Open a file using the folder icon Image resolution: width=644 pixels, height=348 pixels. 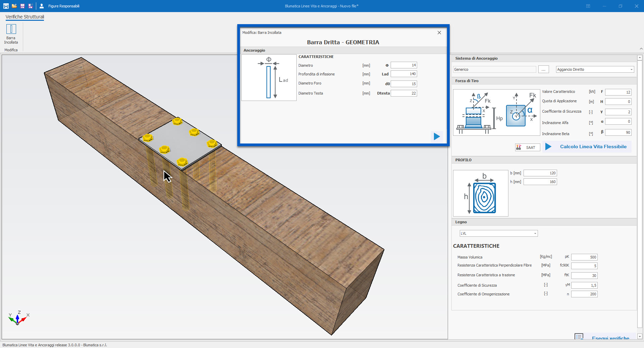click(14, 6)
